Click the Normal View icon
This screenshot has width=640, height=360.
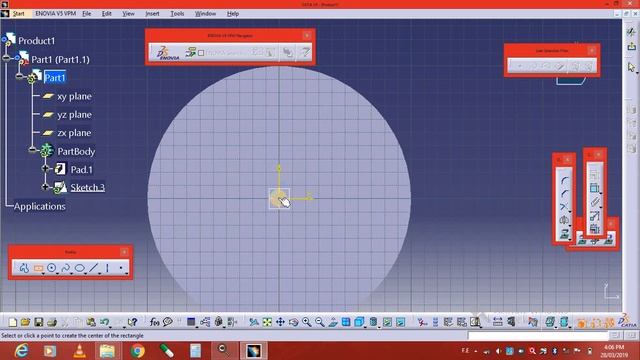pos(333,322)
